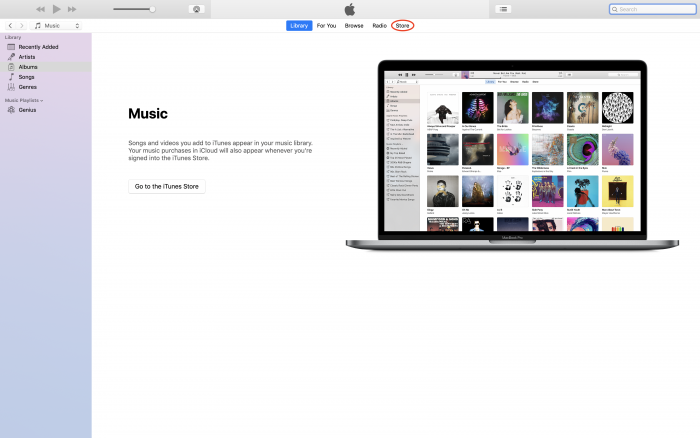Switch to the Store tab
Image resolution: width=700 pixels, height=438 pixels.
pos(403,25)
